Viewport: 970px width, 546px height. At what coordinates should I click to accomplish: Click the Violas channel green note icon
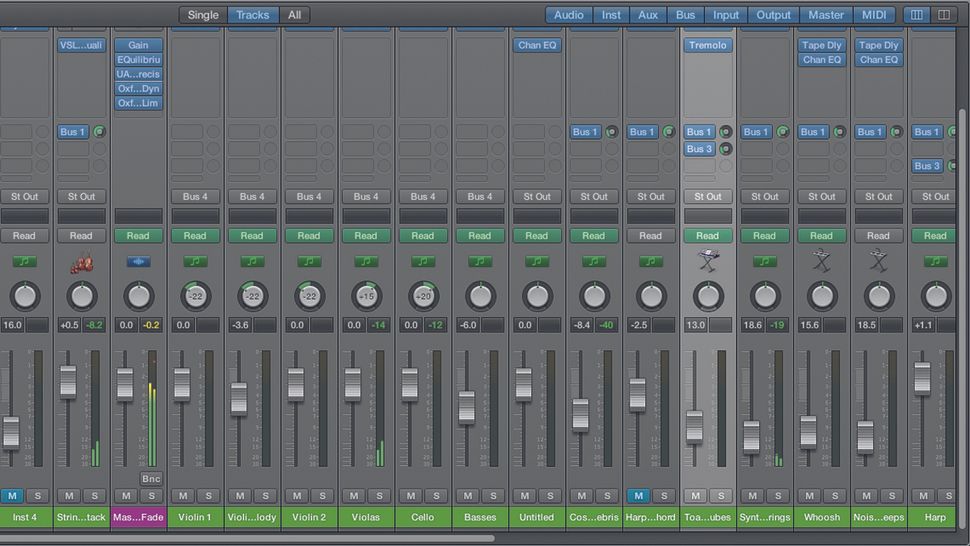[366, 262]
